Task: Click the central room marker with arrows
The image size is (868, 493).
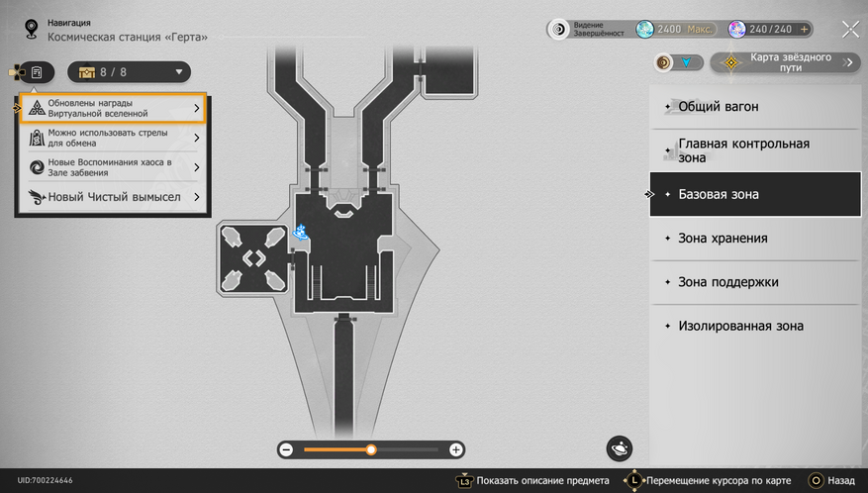Action: click(x=253, y=258)
